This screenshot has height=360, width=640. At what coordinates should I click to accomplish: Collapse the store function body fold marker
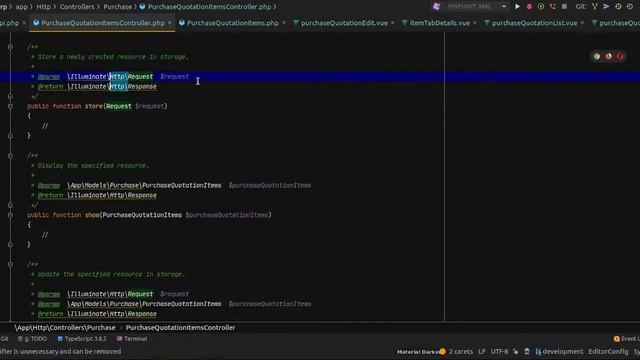(x=10, y=106)
